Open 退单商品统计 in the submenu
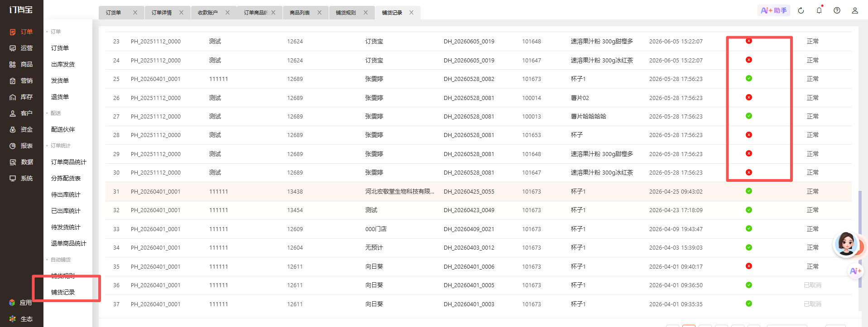This screenshot has height=327, width=868. [x=68, y=243]
